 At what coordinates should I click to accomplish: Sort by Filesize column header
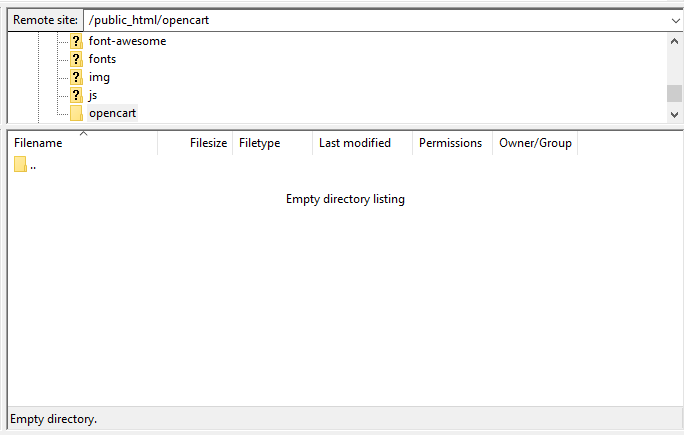point(195,143)
